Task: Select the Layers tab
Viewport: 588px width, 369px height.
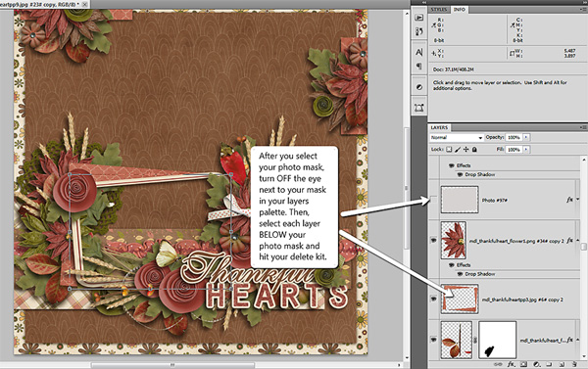Action: 439,128
